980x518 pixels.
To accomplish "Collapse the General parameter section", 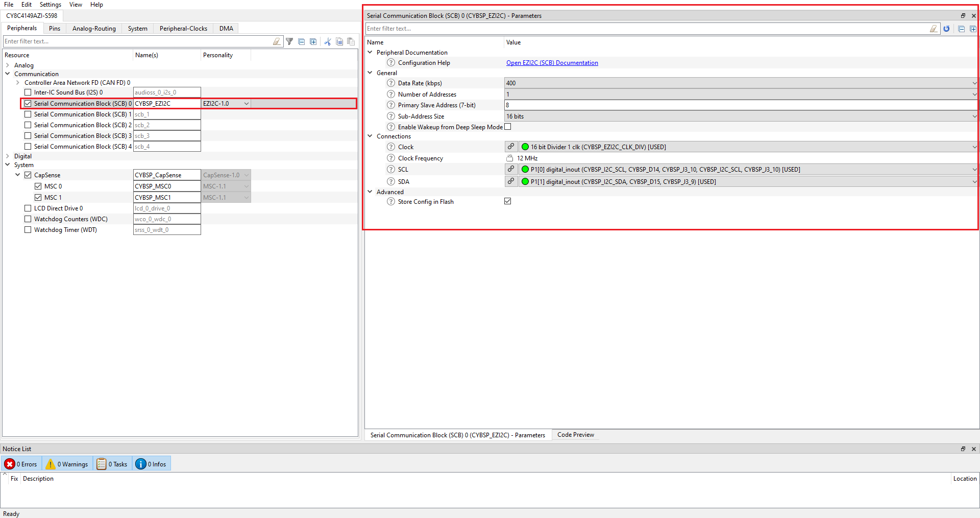I will [x=370, y=73].
